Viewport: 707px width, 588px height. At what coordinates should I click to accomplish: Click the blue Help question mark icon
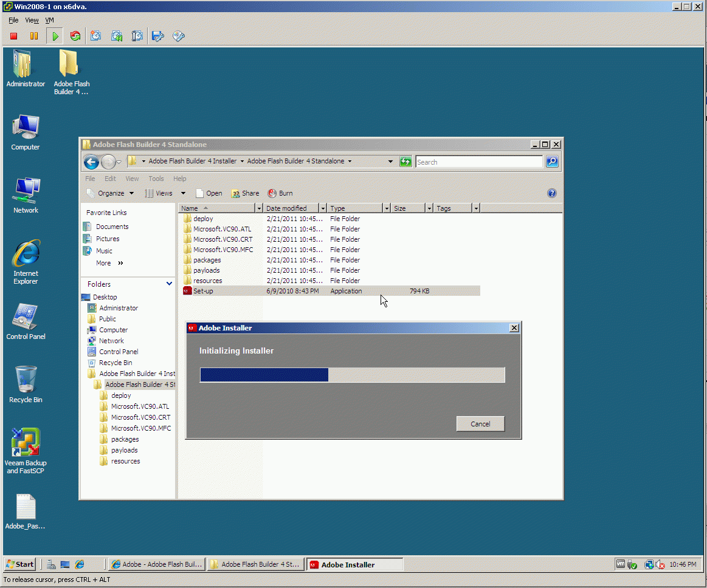coord(551,193)
